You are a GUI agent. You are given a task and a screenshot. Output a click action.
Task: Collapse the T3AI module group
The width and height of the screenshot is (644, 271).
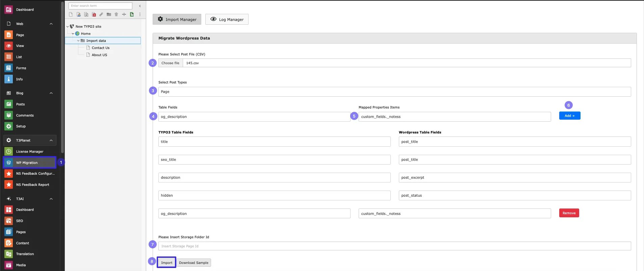[x=51, y=199]
